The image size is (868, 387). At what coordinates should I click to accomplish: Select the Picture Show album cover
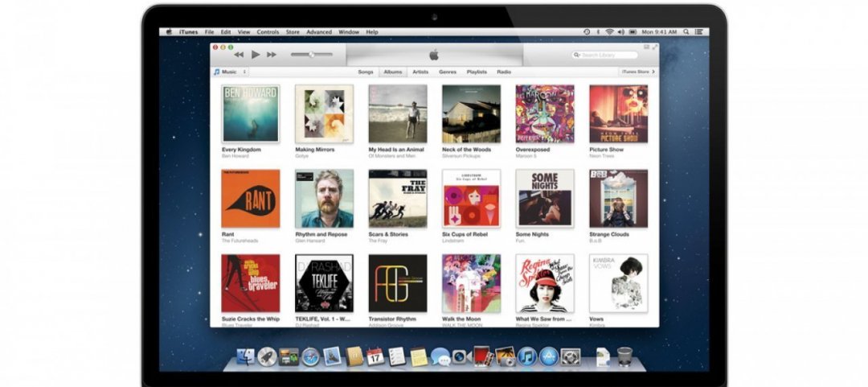(619, 113)
